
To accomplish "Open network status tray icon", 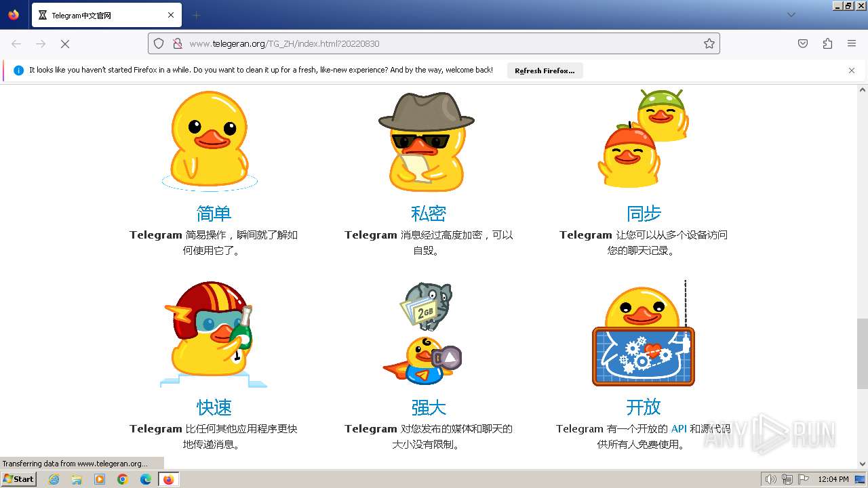I will [x=787, y=479].
